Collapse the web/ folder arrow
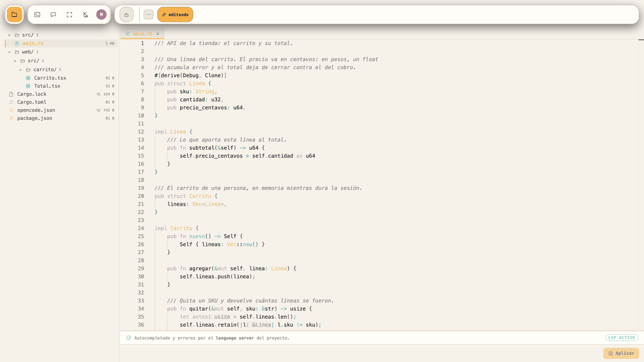 [9, 52]
